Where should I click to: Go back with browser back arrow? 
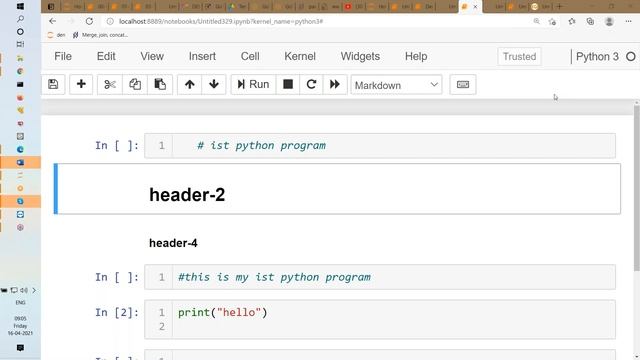(x=53, y=21)
